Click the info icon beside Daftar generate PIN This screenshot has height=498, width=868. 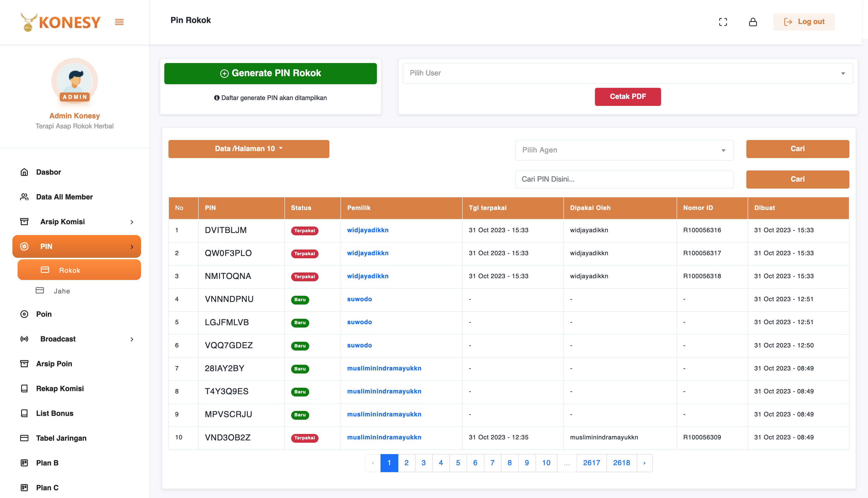pyautogui.click(x=216, y=98)
